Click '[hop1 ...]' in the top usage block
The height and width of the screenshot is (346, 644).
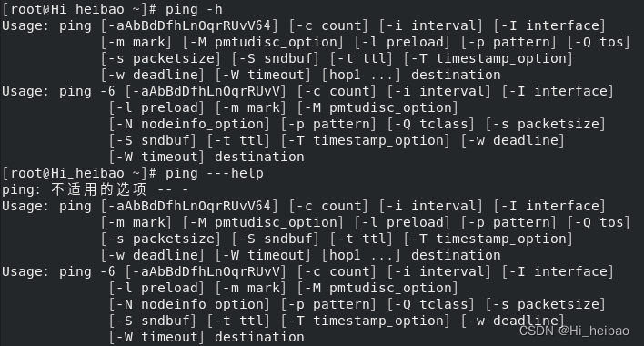click(x=361, y=75)
